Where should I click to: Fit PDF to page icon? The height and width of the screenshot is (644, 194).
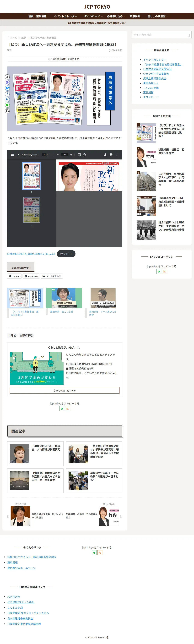click(x=79, y=155)
